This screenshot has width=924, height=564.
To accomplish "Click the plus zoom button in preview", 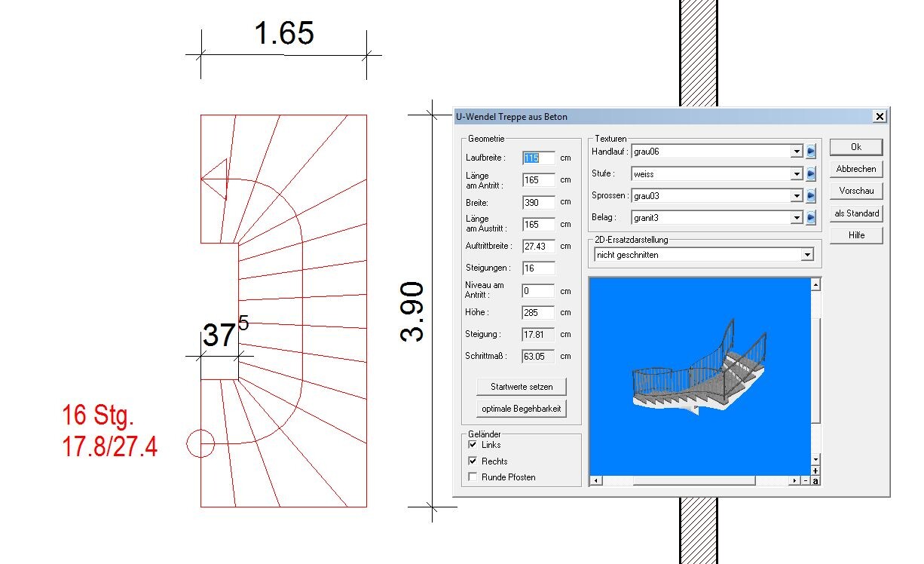I will click(815, 471).
